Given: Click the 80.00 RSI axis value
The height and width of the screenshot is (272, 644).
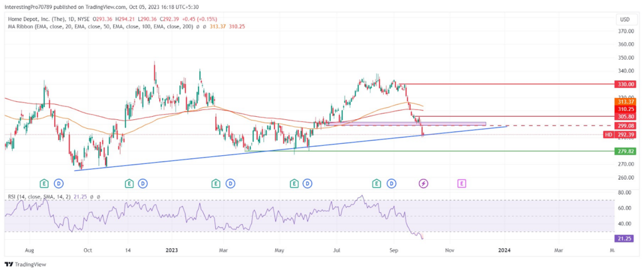Looking at the screenshot, I should tap(625, 192).
